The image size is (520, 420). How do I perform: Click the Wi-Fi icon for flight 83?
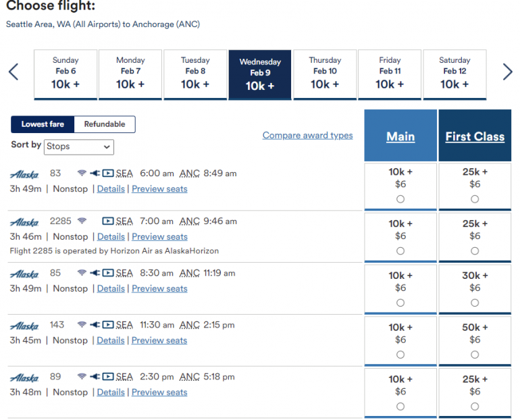(82, 174)
